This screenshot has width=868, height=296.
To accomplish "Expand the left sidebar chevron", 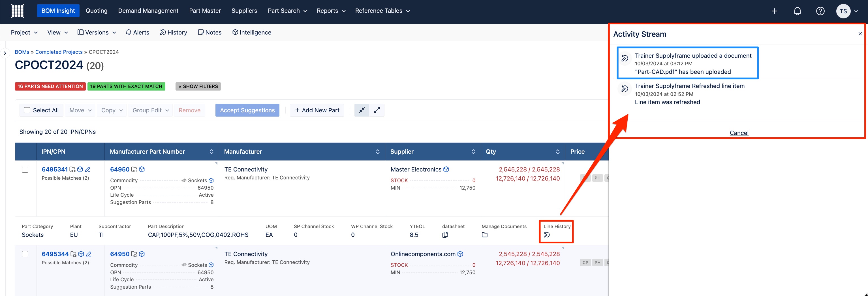I will 5,53.
